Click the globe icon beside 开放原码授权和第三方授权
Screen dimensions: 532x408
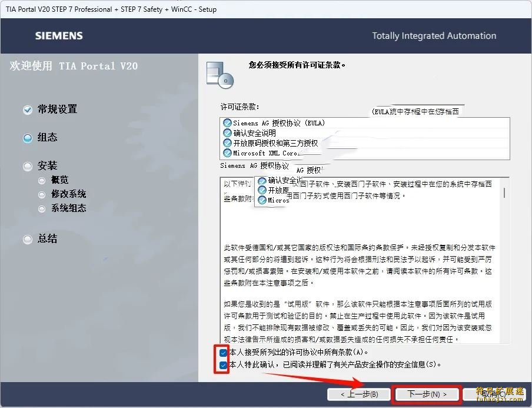tap(227, 143)
